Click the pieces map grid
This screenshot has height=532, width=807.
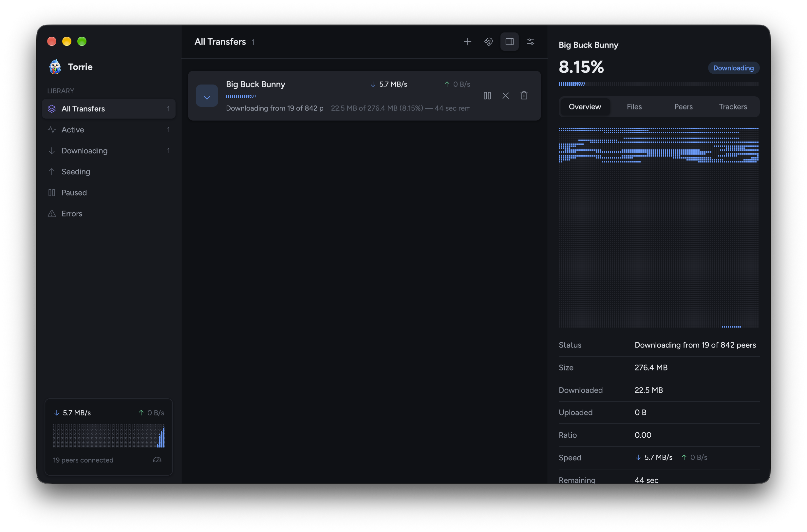coord(658,228)
